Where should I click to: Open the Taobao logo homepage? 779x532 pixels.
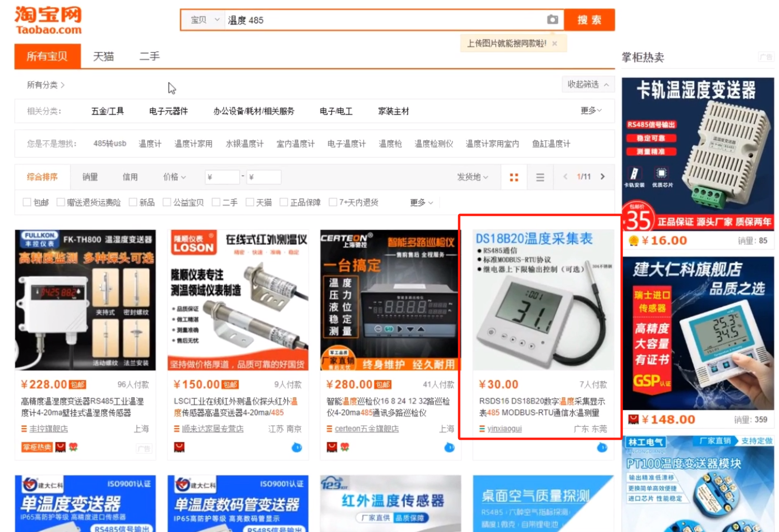coord(48,21)
